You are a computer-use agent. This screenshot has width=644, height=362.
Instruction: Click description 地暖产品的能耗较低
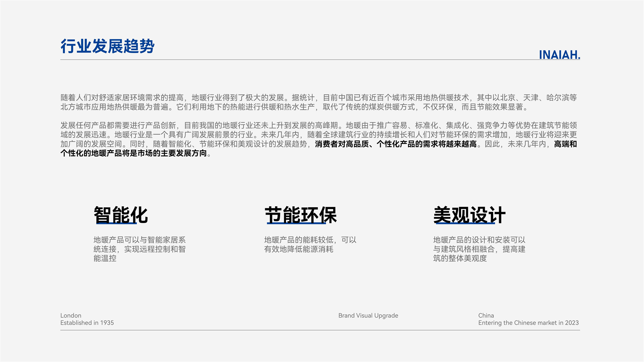pyautogui.click(x=310, y=244)
